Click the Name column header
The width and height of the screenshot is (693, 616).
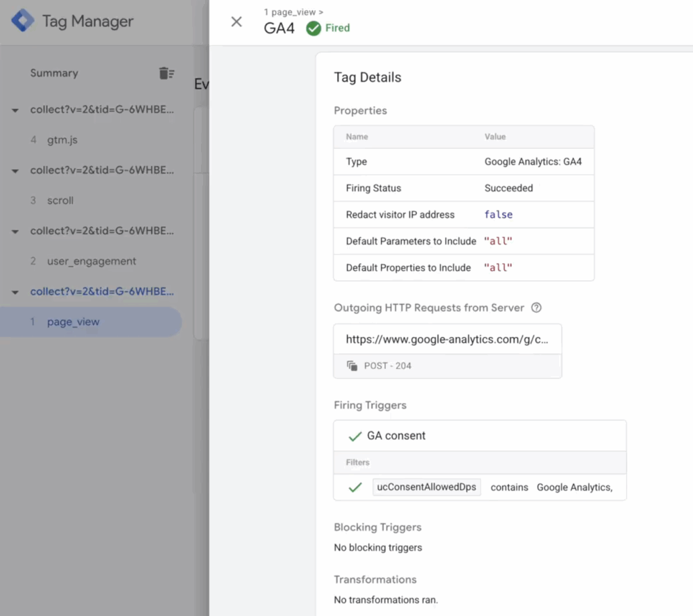coord(357,137)
